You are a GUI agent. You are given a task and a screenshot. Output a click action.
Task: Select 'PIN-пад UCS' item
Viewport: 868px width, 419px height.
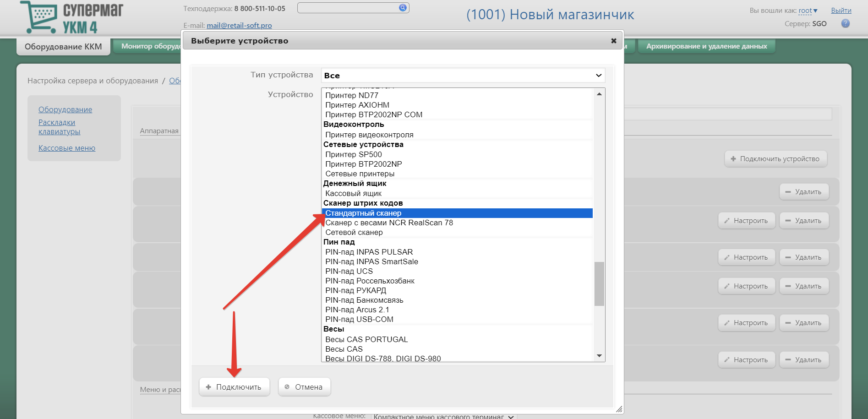(457, 271)
